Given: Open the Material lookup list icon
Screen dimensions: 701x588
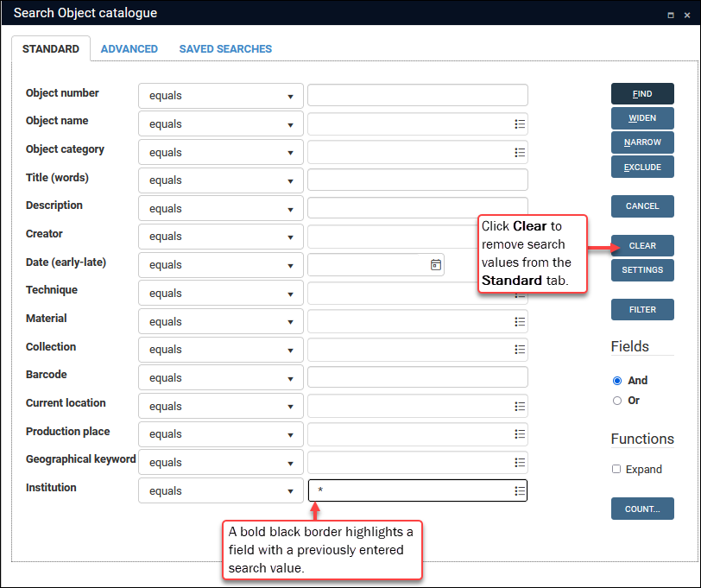Looking at the screenshot, I should click(520, 321).
